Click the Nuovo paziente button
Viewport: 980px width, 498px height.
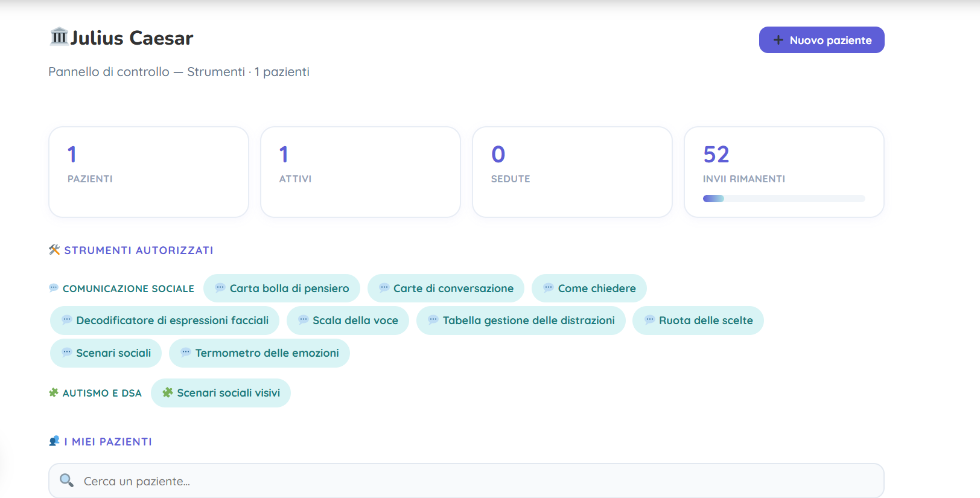click(x=821, y=40)
